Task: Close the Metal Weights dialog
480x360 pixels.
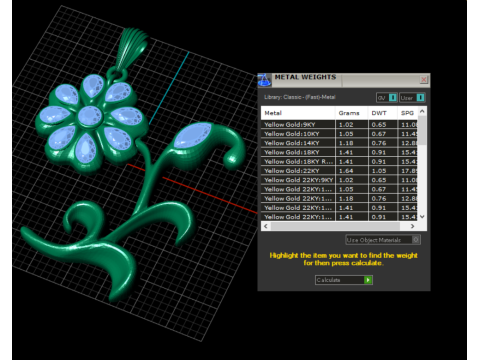Action: coord(424,79)
